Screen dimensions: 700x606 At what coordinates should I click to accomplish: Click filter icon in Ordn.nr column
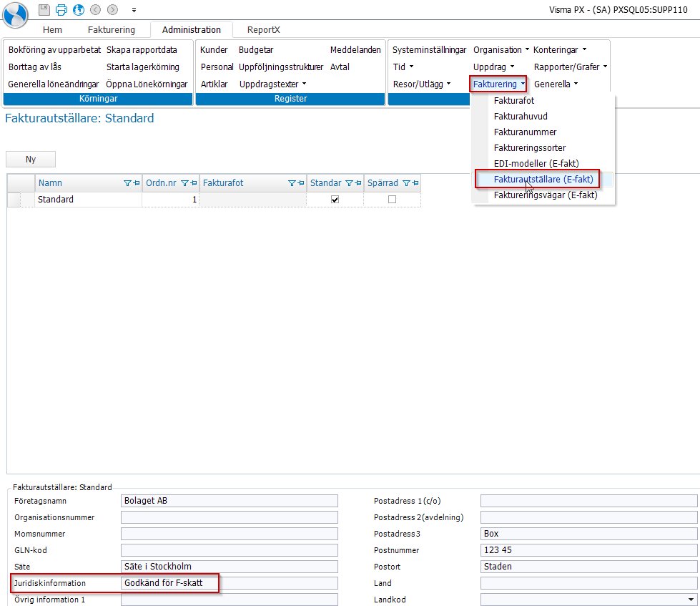(184, 183)
